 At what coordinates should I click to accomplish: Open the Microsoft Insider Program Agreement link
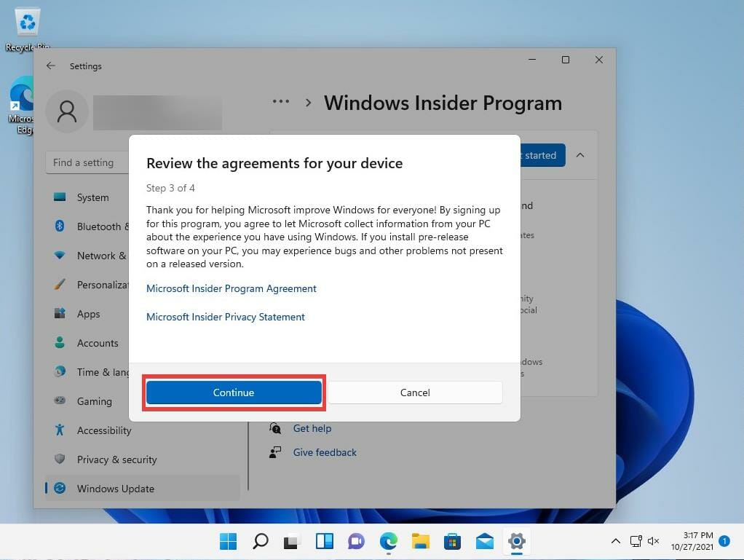[x=231, y=288]
